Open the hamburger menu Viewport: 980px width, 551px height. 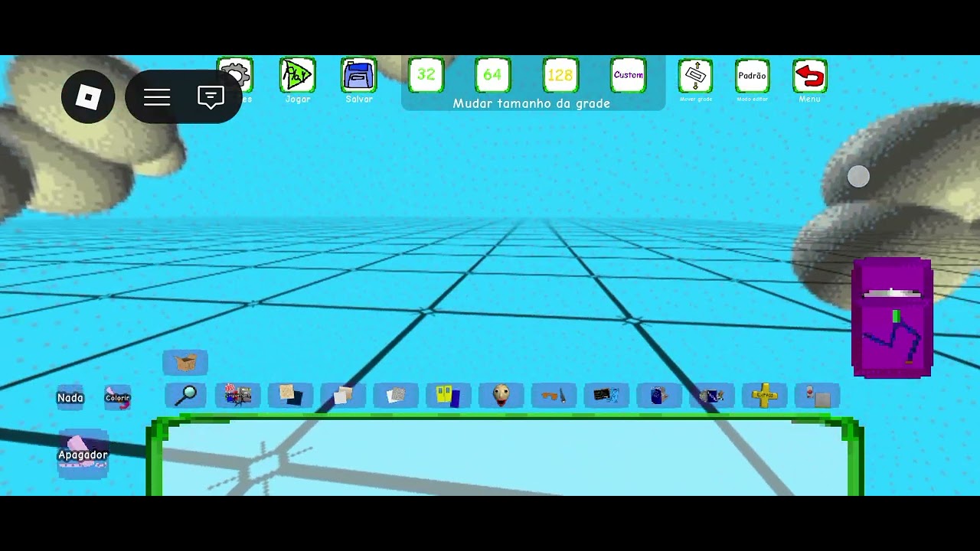coord(157,97)
